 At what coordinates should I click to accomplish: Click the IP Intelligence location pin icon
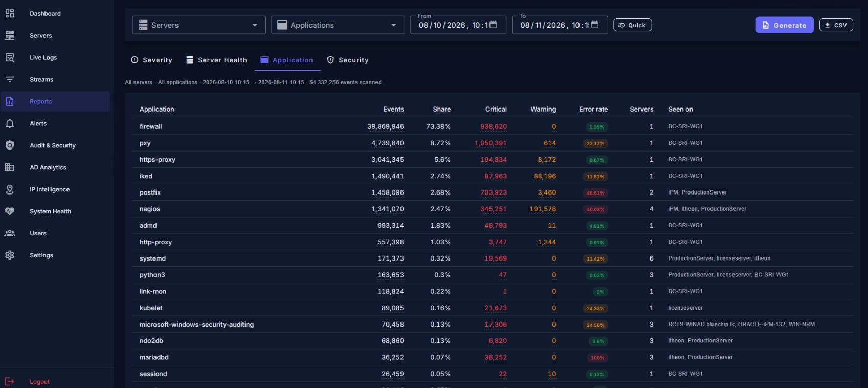tap(10, 189)
